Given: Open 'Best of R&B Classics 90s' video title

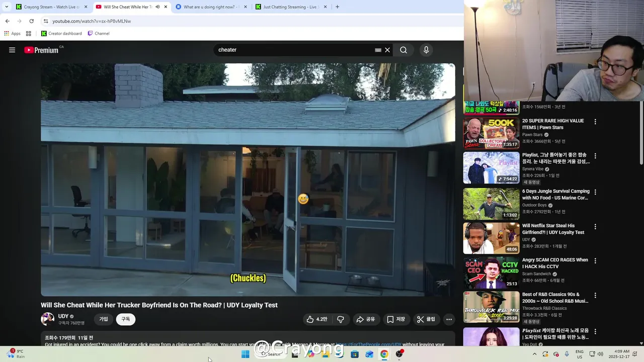Looking at the screenshot, I should pos(555,298).
